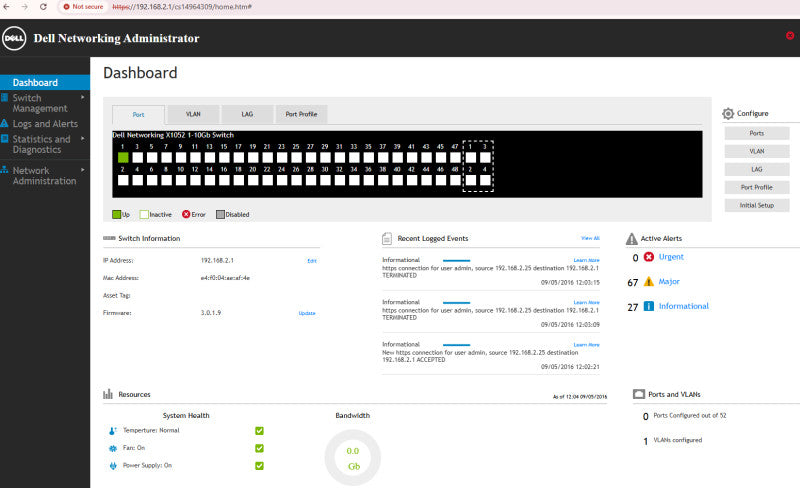Click the VLAN configure button
800x488 pixels.
pos(757,151)
